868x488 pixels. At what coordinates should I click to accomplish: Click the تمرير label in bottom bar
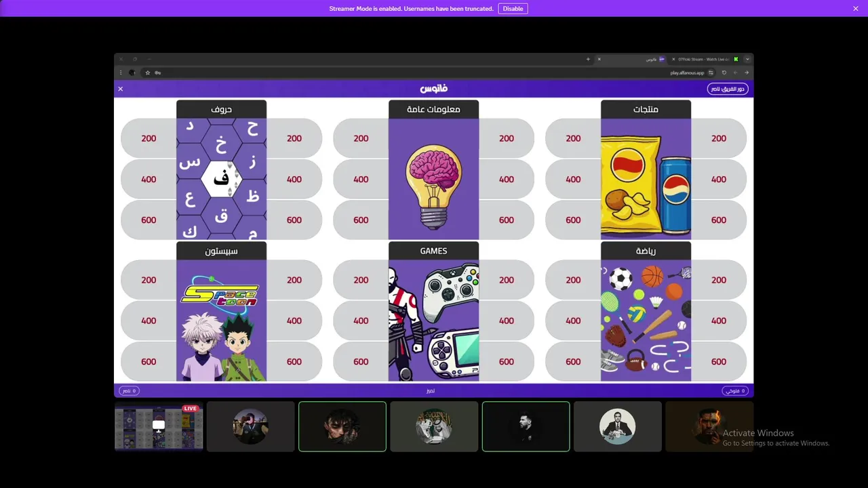pos(431,391)
